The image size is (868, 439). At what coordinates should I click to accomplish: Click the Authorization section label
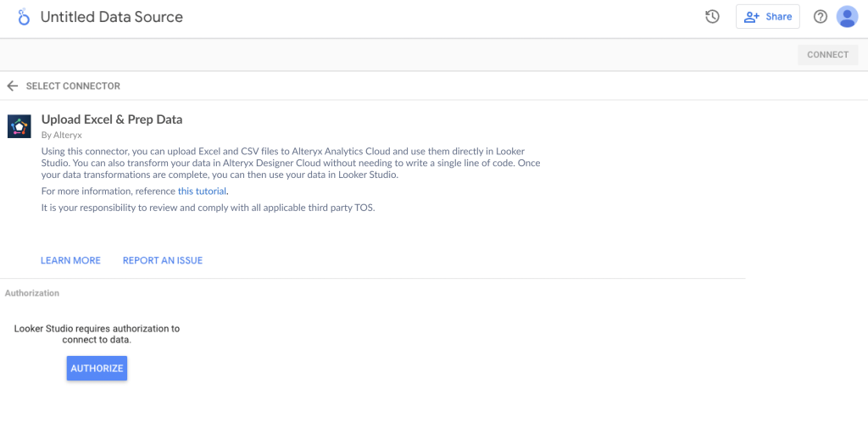[x=32, y=293]
